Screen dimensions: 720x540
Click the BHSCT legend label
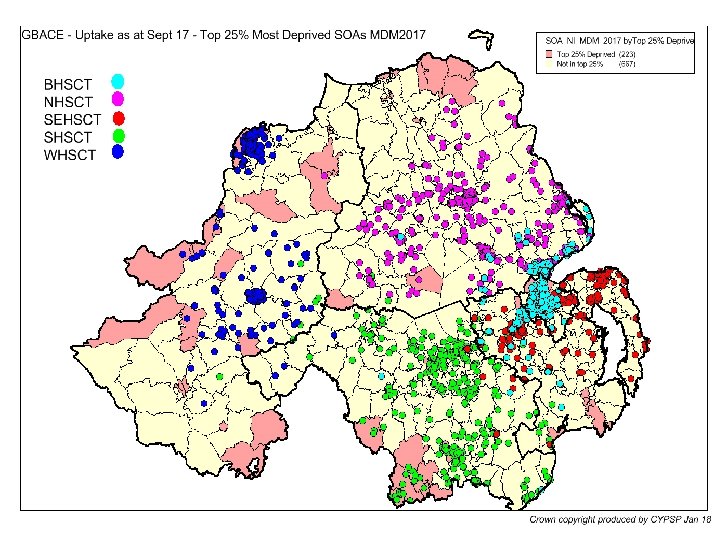point(68,85)
